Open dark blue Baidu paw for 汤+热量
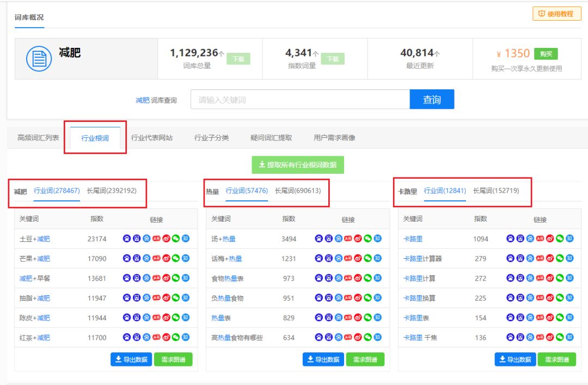This screenshot has width=588, height=385. click(318, 239)
